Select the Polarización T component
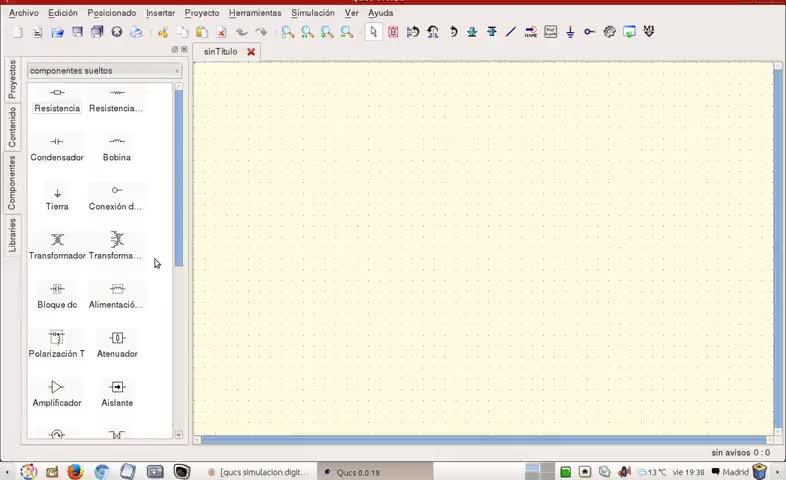The height and width of the screenshot is (480, 786). [x=57, y=346]
